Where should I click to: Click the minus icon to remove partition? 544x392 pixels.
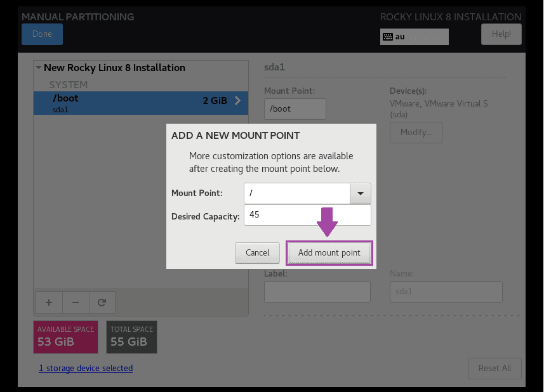pyautogui.click(x=76, y=302)
